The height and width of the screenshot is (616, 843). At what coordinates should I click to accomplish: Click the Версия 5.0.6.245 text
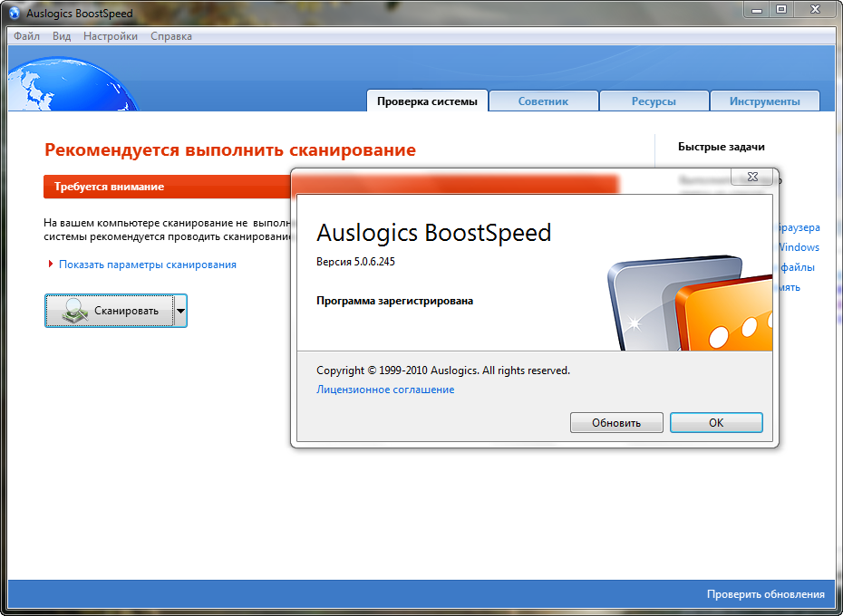click(355, 262)
